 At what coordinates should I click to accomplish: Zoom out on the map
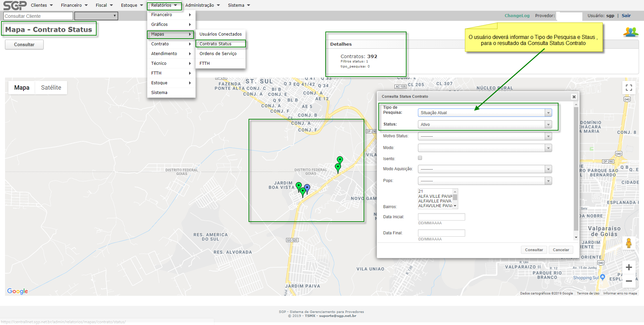pos(629,281)
